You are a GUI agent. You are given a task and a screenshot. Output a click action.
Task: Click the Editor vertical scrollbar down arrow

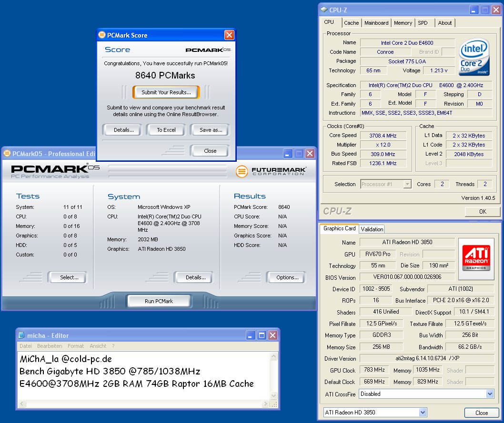pyautogui.click(x=274, y=395)
